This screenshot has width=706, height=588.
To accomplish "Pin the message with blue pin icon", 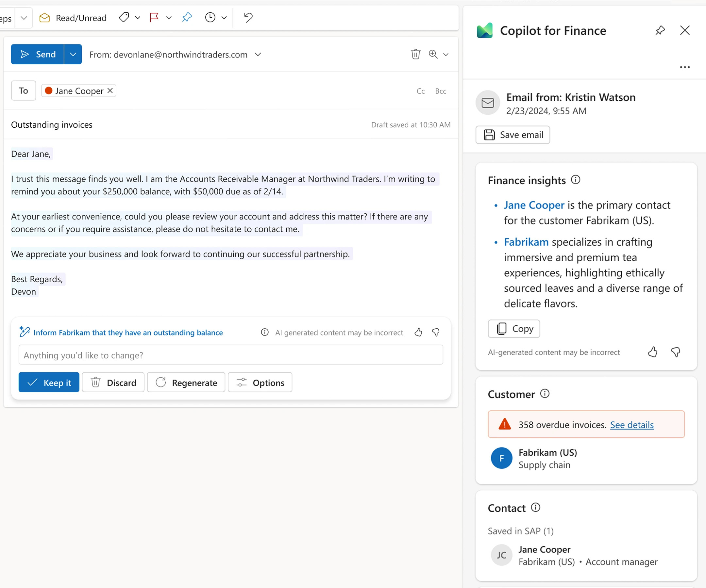I will [187, 17].
